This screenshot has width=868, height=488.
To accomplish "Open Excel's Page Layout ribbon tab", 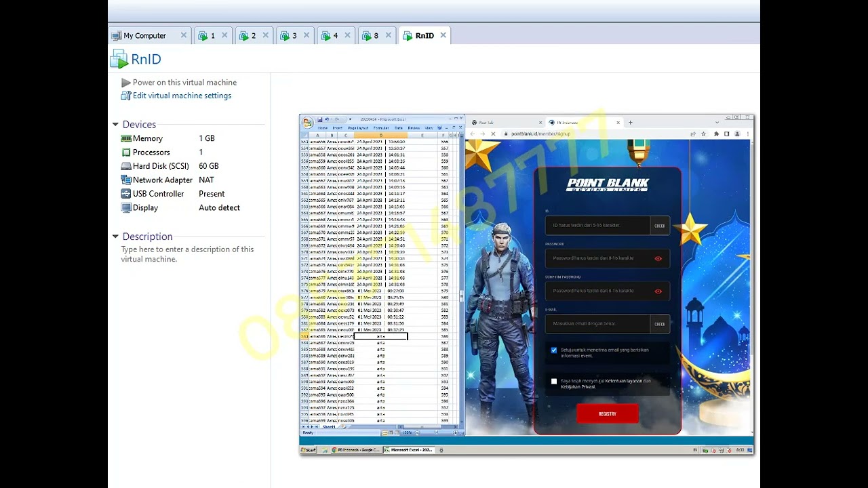I will 358,128.
